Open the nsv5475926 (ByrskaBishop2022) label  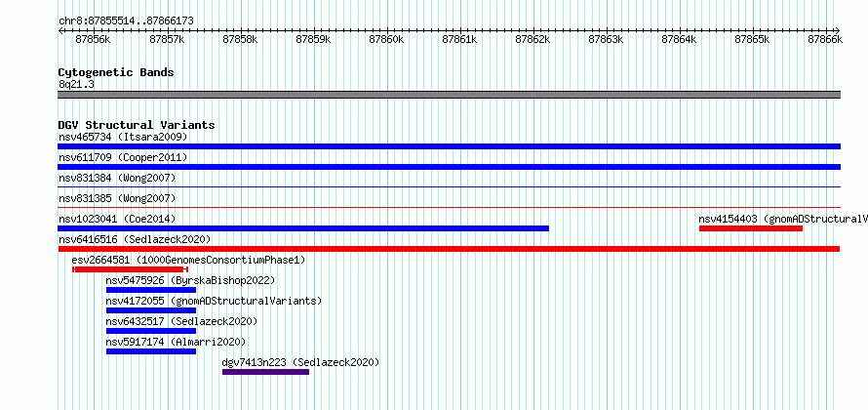[x=190, y=280]
